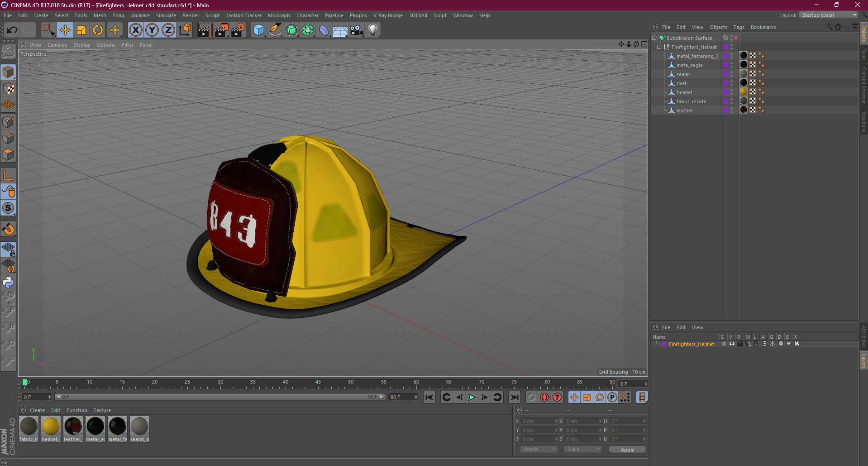Open the spline Pen tool
Screen dimensions: 868x466
[275, 30]
